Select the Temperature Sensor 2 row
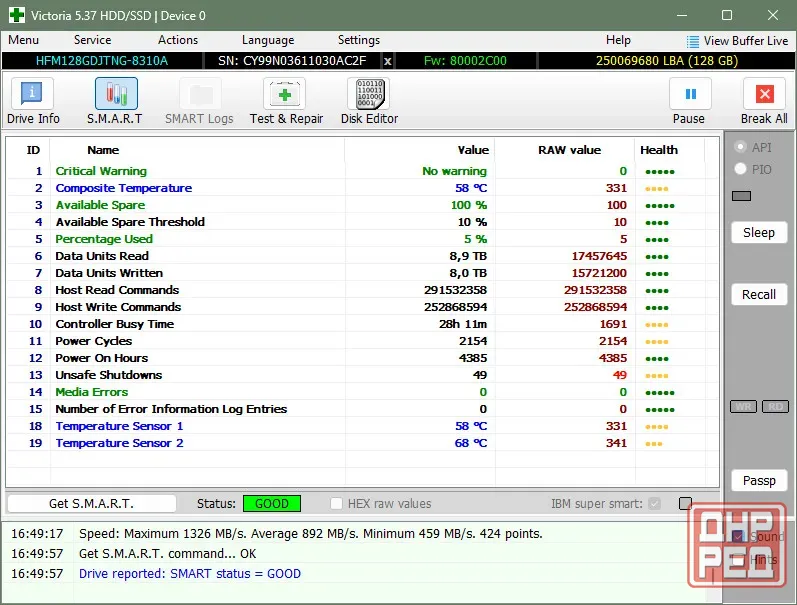This screenshot has width=797, height=605. coord(363,443)
